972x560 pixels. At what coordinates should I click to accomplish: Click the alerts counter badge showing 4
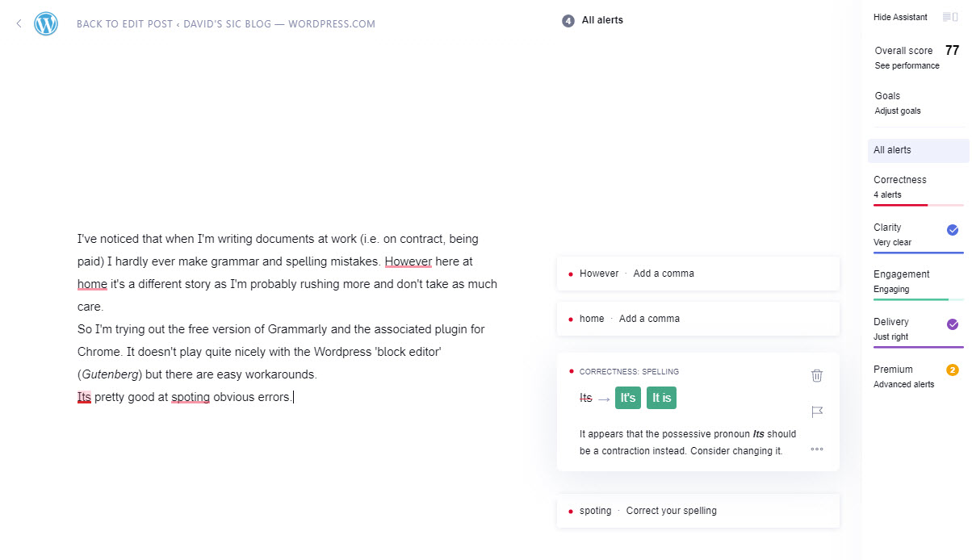pyautogui.click(x=568, y=20)
